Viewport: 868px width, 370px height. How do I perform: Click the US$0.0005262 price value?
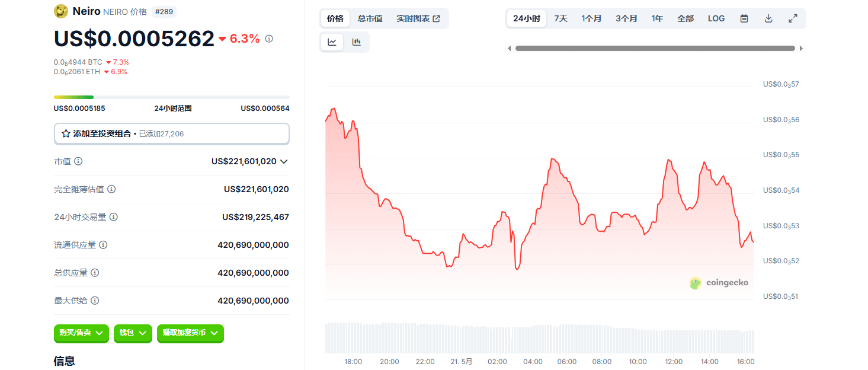coord(134,39)
